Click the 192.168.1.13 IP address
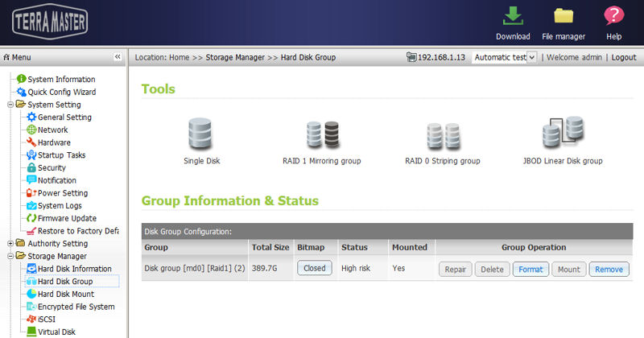The image size is (644, 338). click(441, 57)
